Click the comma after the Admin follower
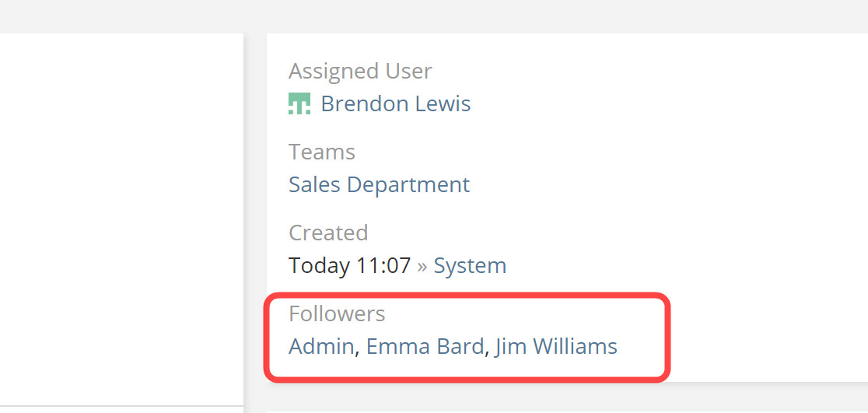The image size is (868, 413). click(357, 352)
